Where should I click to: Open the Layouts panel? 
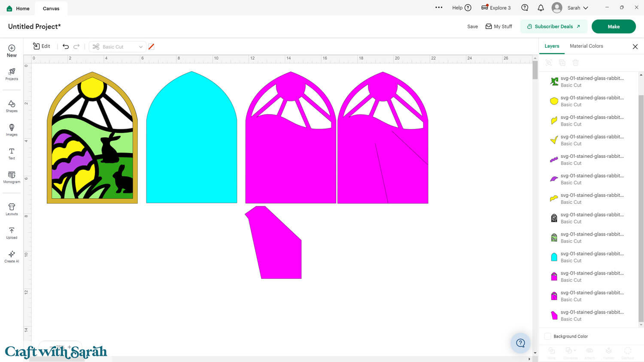[12, 209]
